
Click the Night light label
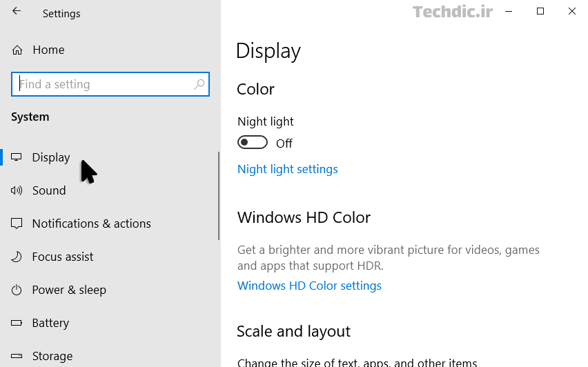point(266,121)
